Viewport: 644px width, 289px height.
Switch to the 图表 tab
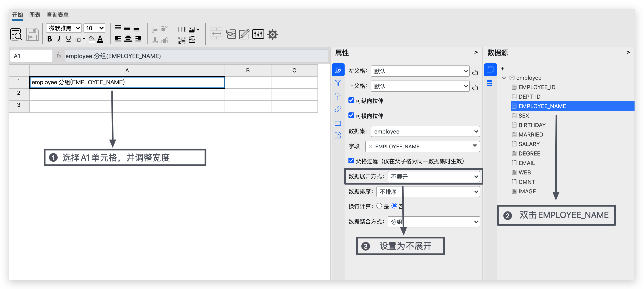(34, 15)
